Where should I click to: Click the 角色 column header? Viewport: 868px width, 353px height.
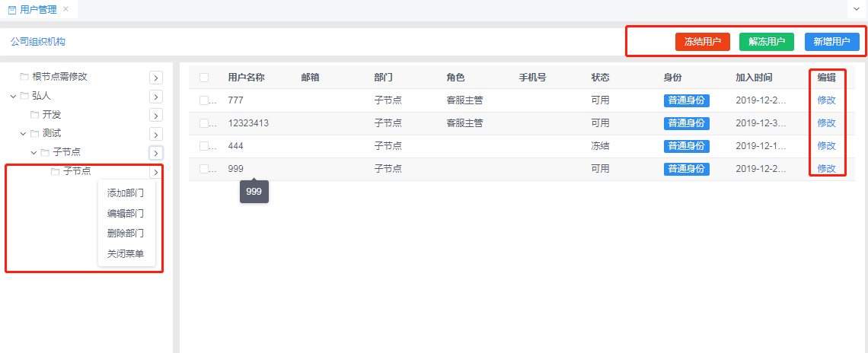click(x=455, y=78)
